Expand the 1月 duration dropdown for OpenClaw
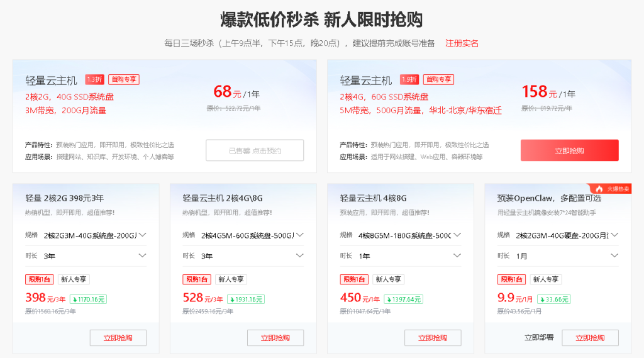 566,255
